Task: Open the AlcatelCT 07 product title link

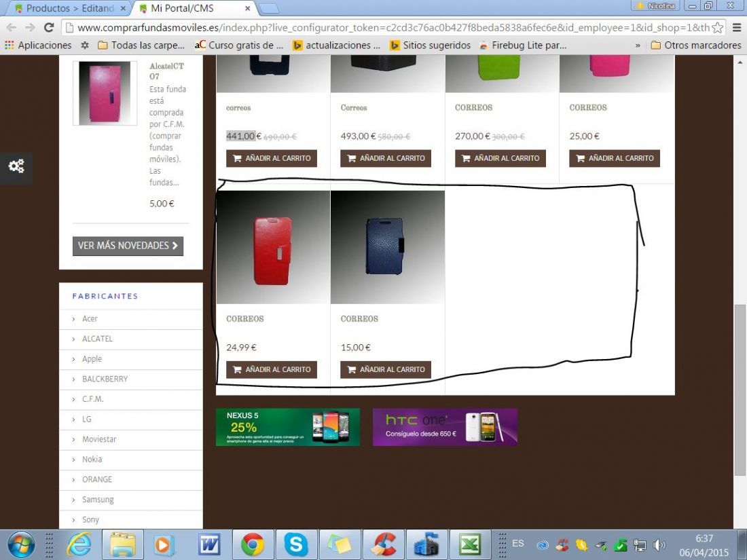Action: (167, 71)
